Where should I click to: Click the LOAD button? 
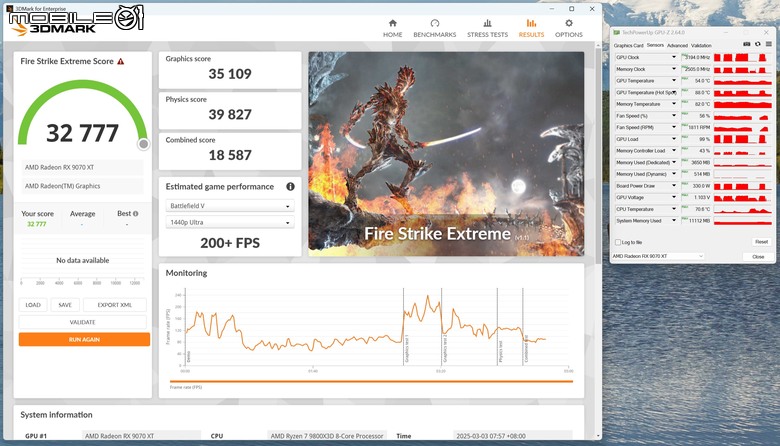click(x=33, y=305)
